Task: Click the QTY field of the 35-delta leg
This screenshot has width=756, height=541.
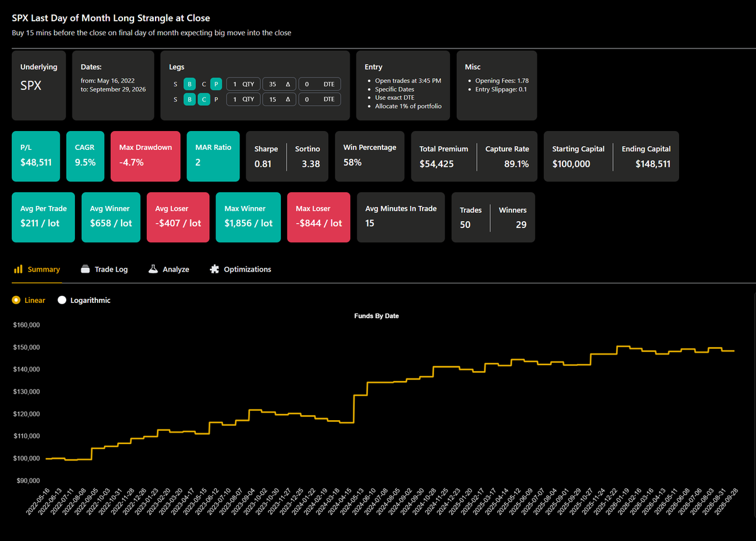Action: [x=243, y=84]
